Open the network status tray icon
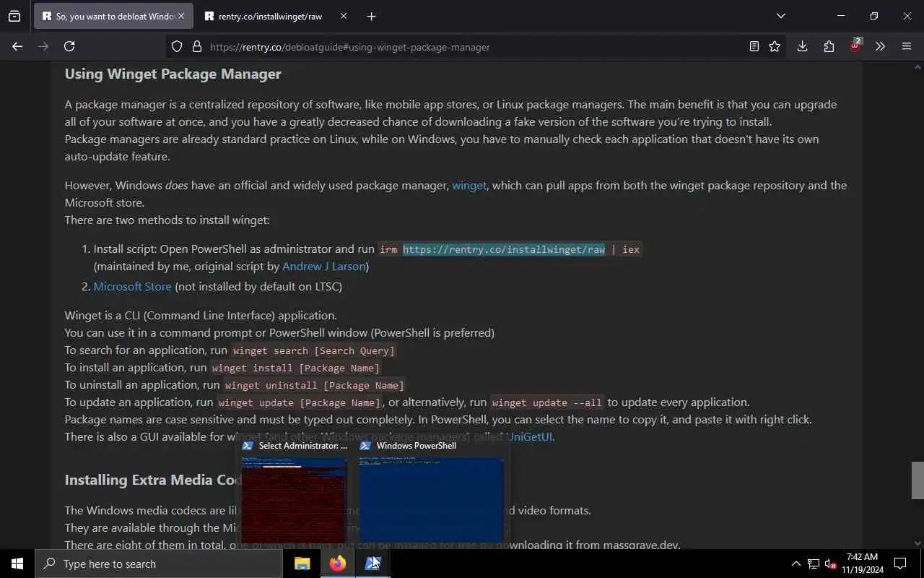This screenshot has height=578, width=924. click(x=814, y=564)
